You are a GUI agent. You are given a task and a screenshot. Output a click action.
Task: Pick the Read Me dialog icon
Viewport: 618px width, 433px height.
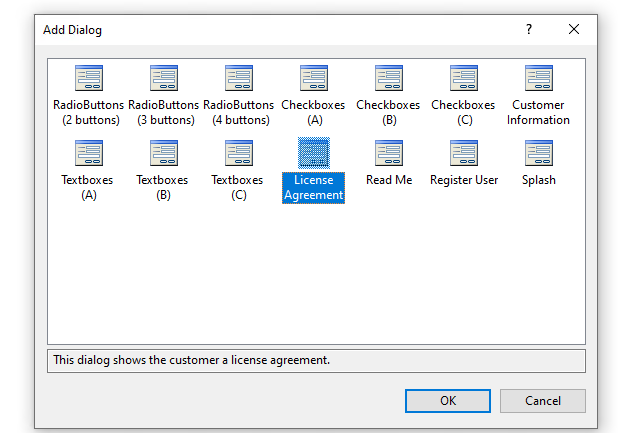(389, 153)
